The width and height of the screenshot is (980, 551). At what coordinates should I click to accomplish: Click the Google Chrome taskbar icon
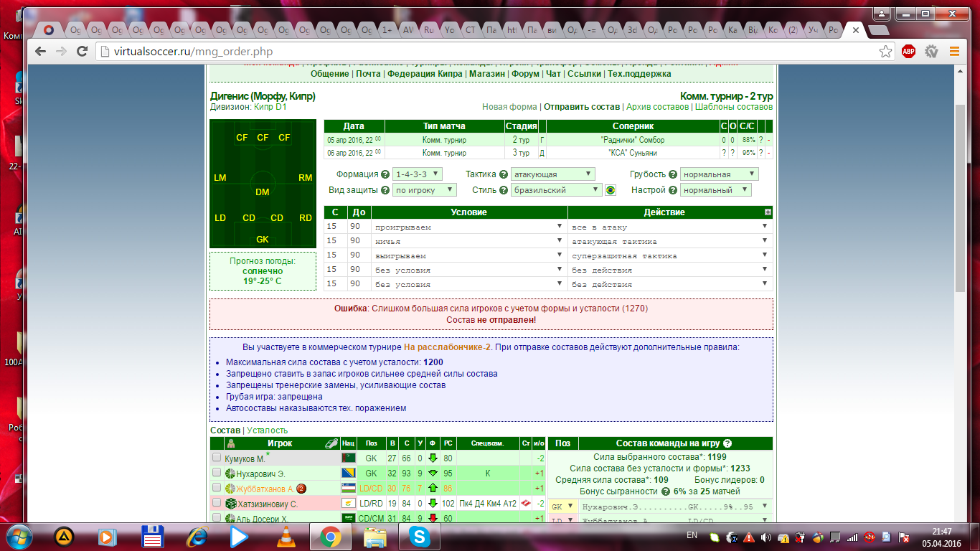click(x=330, y=536)
